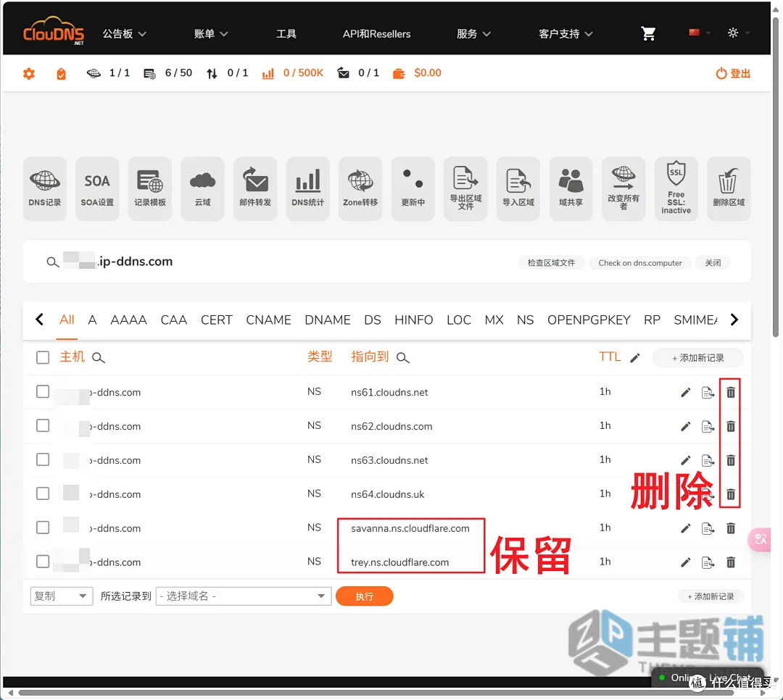Switch to the CNAME record tab
This screenshot has height=700, width=783.
coord(268,320)
